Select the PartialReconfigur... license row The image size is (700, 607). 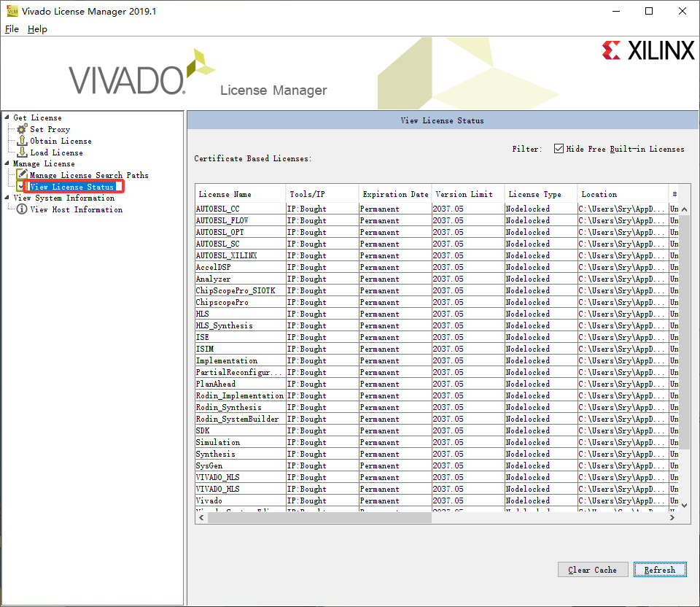[437, 372]
